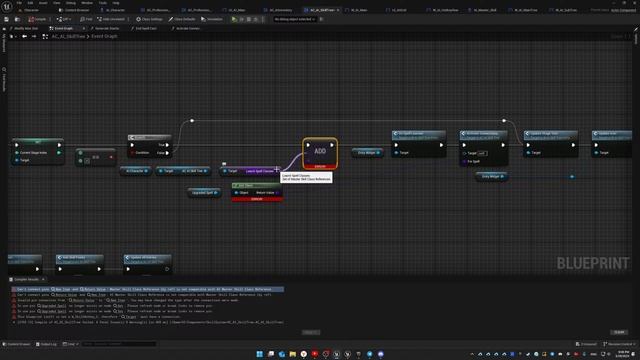
Task: Click the Clear button in Compiler Results
Action: (619, 332)
